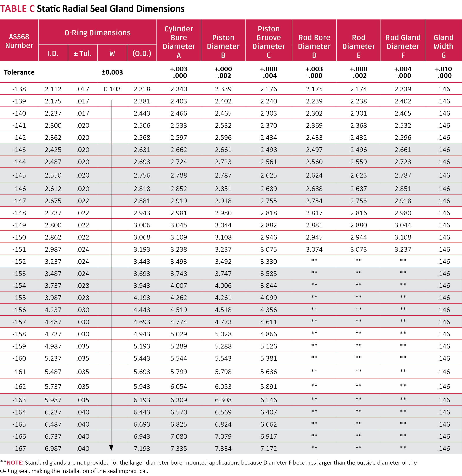462x476 pixels.
Task: Select the ± Tol. subcolumn header
Action: [82, 53]
